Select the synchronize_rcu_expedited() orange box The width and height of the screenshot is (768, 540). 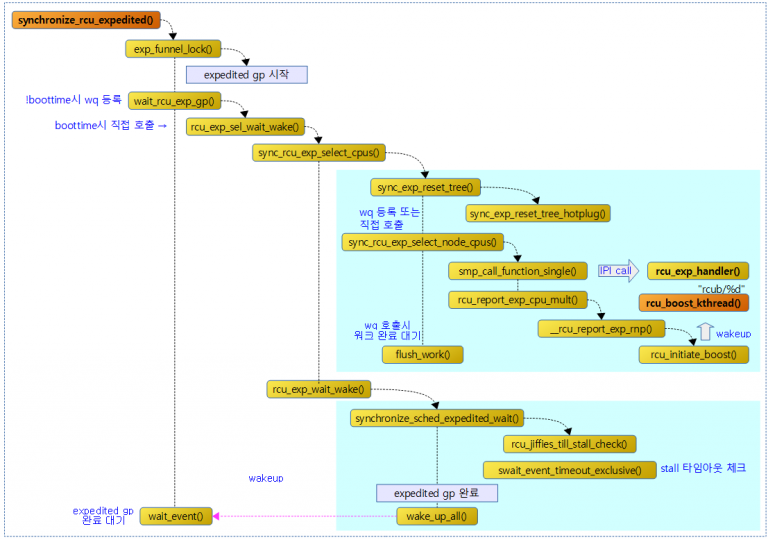click(x=85, y=20)
